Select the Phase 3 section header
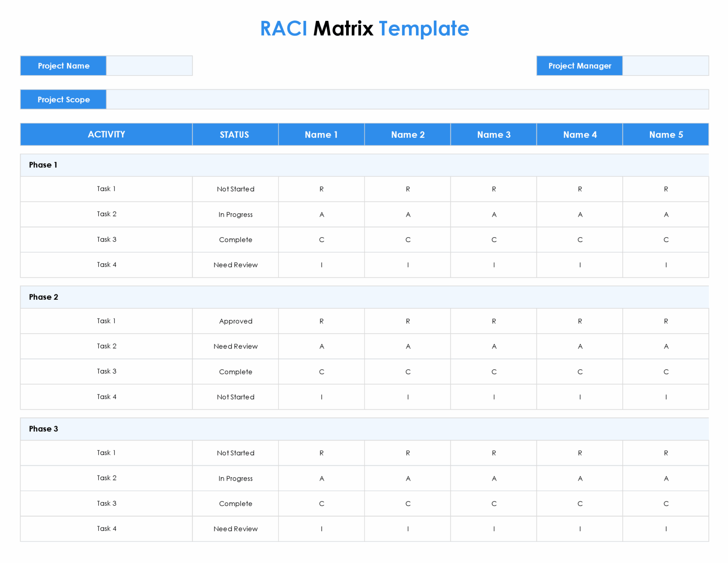The image size is (728, 563). 44,429
